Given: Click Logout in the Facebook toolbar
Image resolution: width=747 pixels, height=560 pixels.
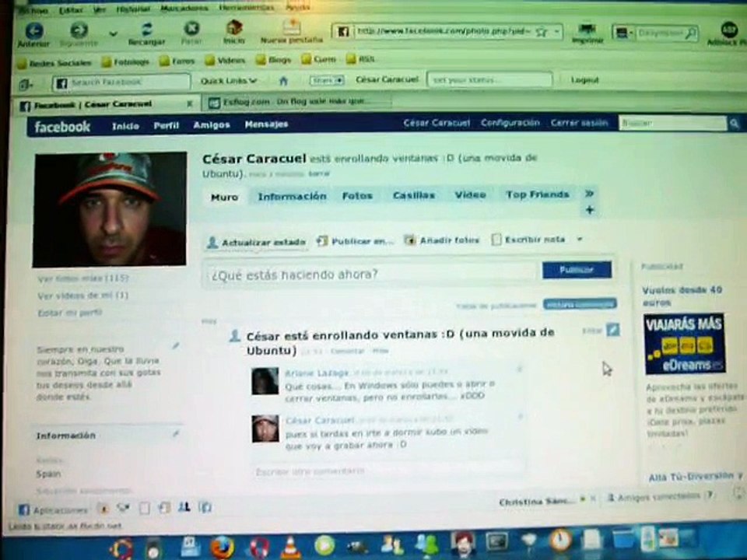Looking at the screenshot, I should pyautogui.click(x=584, y=79).
